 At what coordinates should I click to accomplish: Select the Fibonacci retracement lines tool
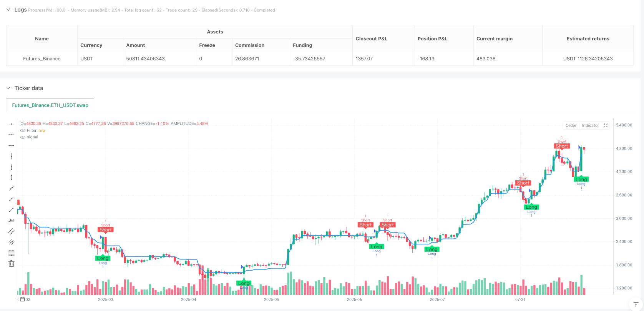tap(12, 253)
